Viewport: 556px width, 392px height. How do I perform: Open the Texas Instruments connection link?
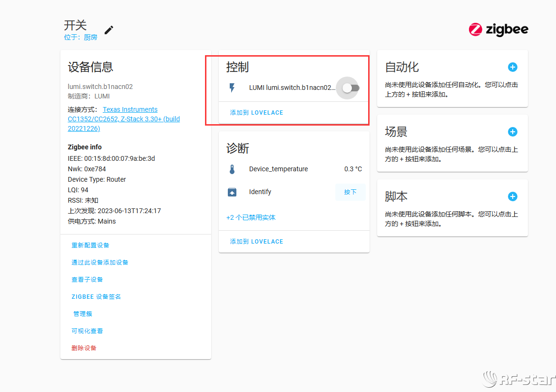130,109
